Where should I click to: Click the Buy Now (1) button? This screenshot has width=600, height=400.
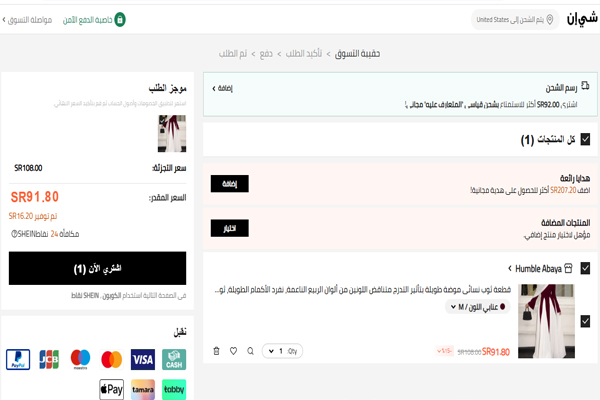click(98, 268)
